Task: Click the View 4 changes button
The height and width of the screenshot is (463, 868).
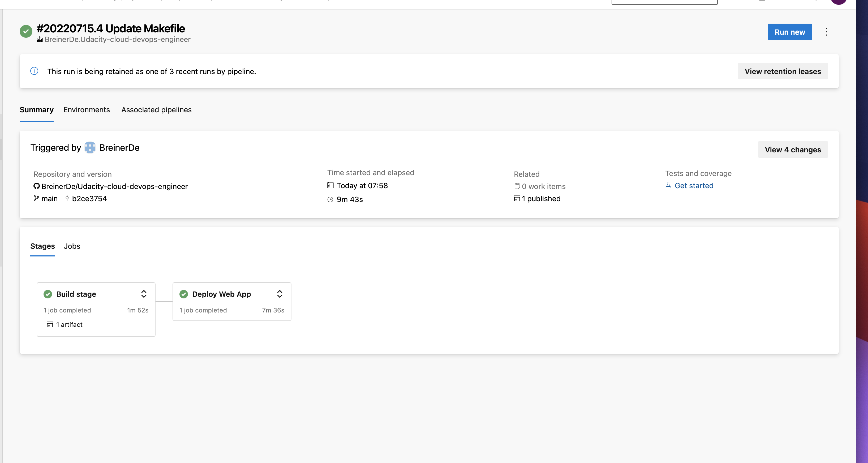Action: tap(793, 150)
